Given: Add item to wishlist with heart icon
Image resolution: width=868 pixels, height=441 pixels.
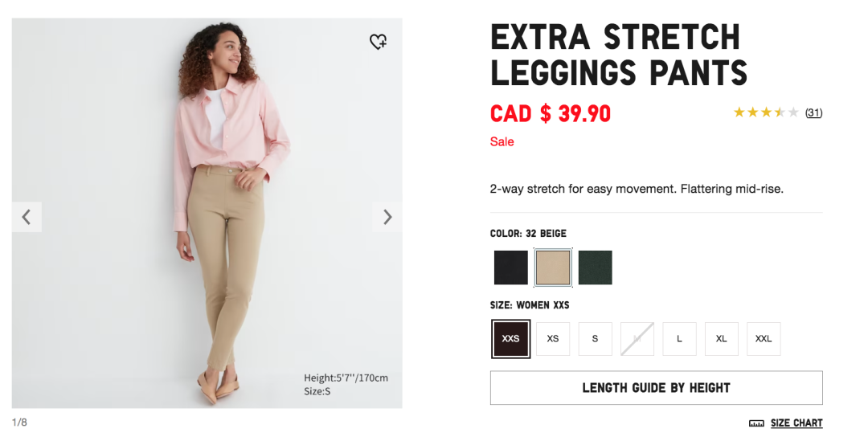Looking at the screenshot, I should point(378,42).
